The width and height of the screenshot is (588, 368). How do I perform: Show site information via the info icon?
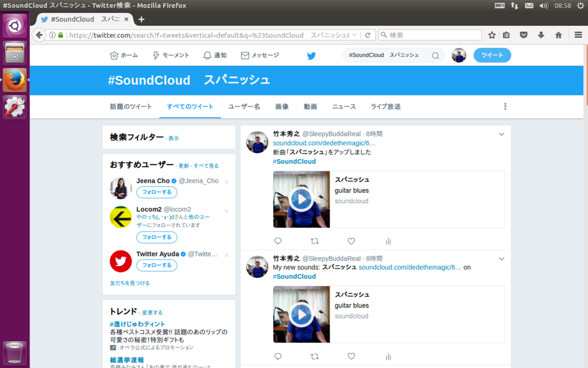52,35
